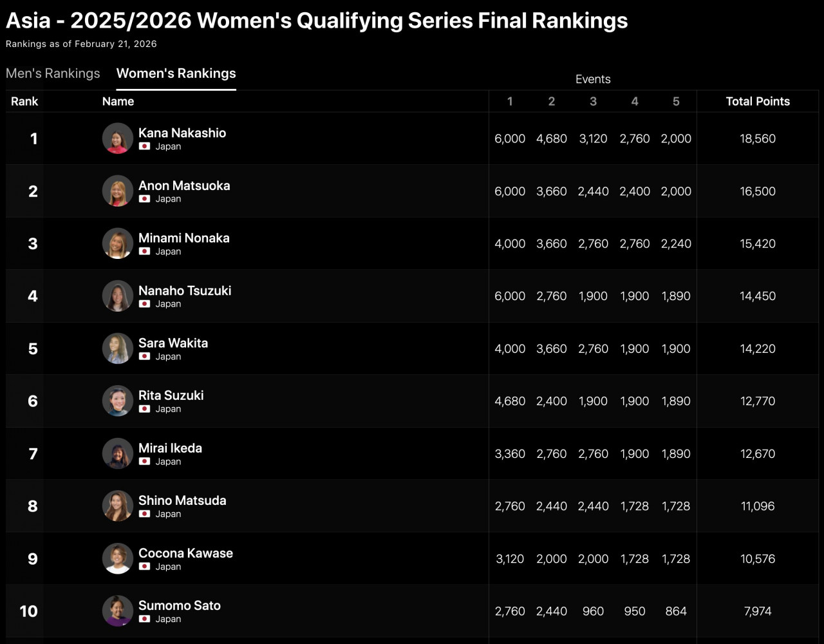Click the Rank column header
824x644 pixels.
click(x=24, y=101)
